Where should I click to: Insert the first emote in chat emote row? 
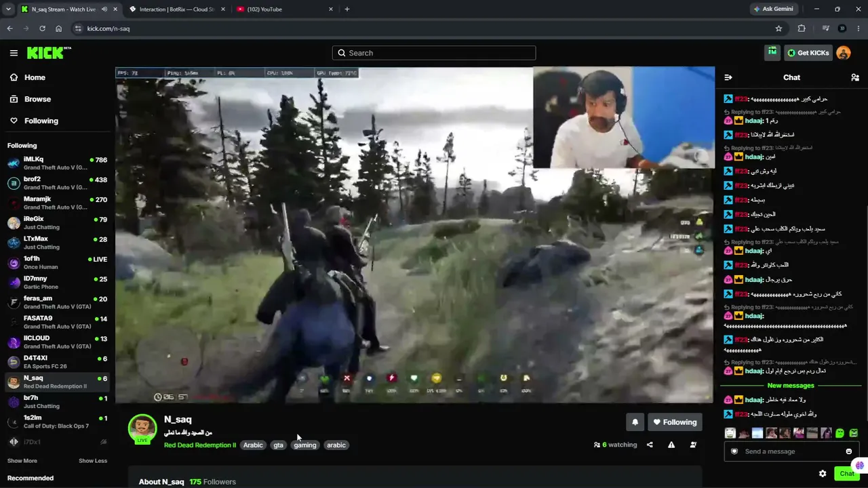pyautogui.click(x=730, y=433)
